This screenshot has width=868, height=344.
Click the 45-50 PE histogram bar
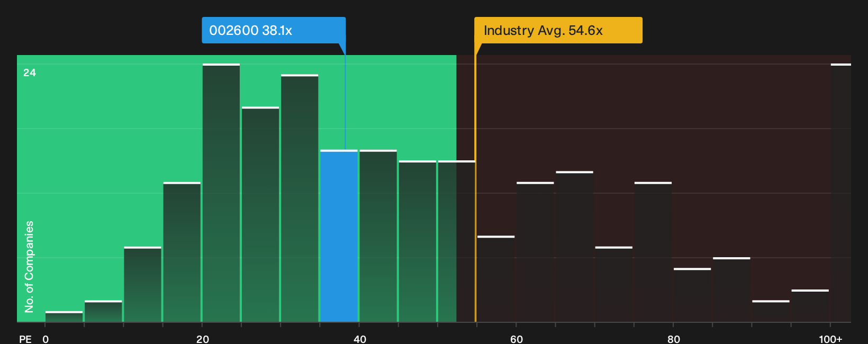coord(418,241)
